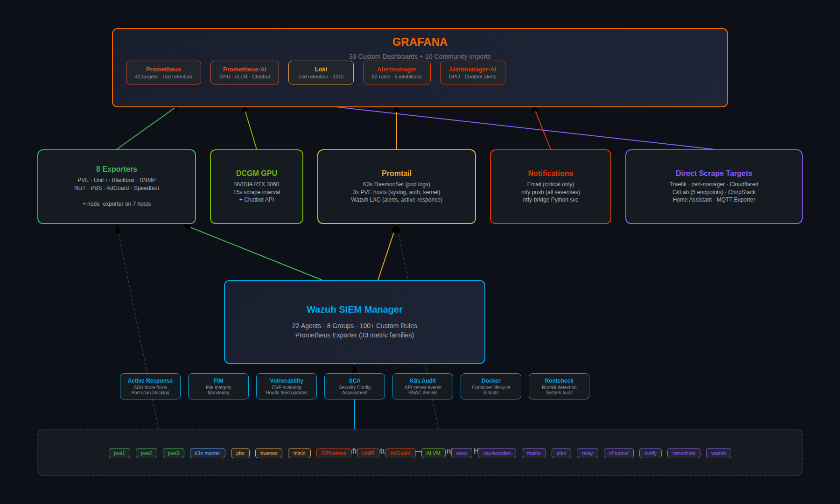Click the Prometheus datasource box

click(x=163, y=72)
